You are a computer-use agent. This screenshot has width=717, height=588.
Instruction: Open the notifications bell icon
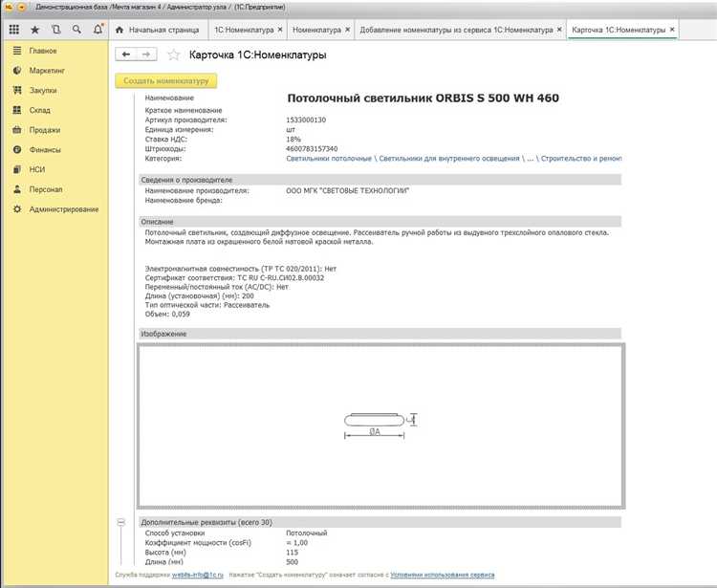pos(98,30)
